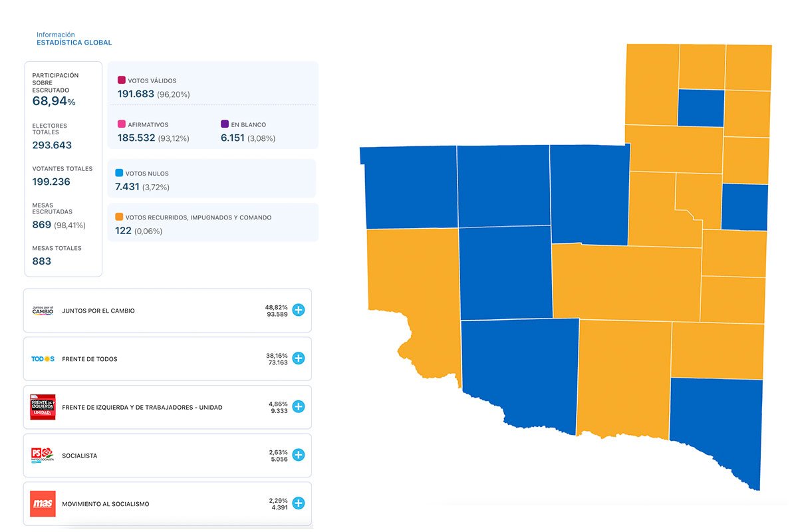The height and width of the screenshot is (532, 798).
Task: Click the Partido Socialista rose logo
Action: (43, 456)
